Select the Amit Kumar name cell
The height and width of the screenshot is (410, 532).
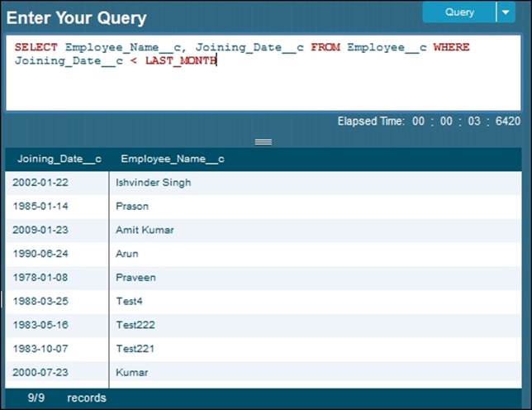tap(145, 231)
